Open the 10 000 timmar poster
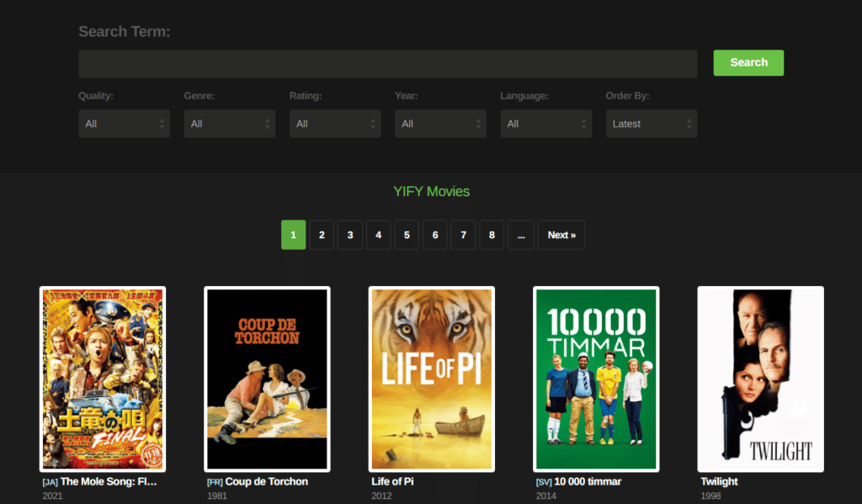 596,379
